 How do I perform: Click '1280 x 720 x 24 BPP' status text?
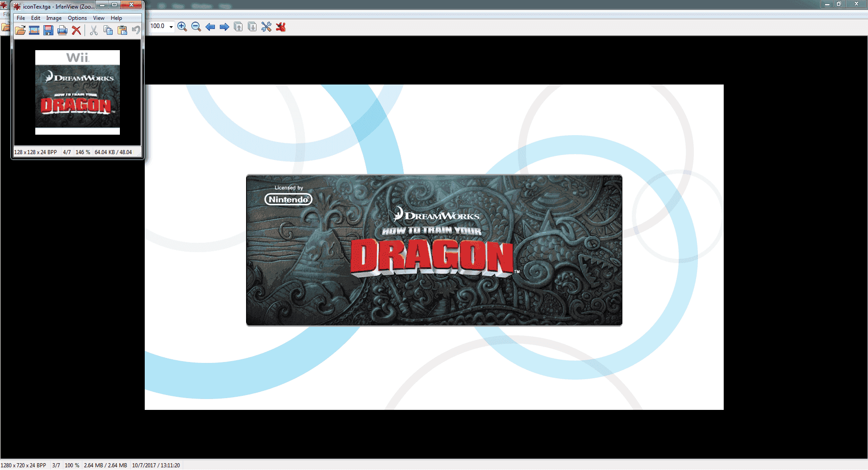[x=24, y=465]
